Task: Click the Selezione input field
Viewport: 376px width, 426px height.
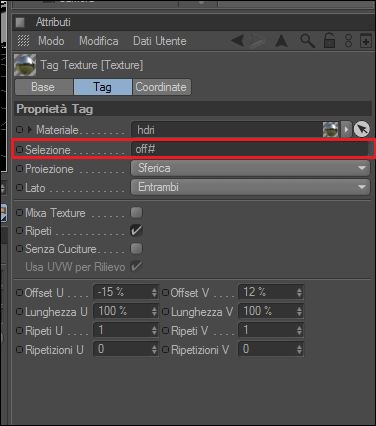Action: (250, 149)
